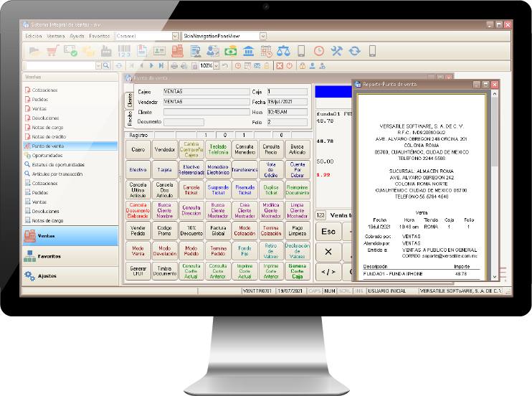Click the red power icon in small toolbar
532x396 pixels.
tap(290, 66)
